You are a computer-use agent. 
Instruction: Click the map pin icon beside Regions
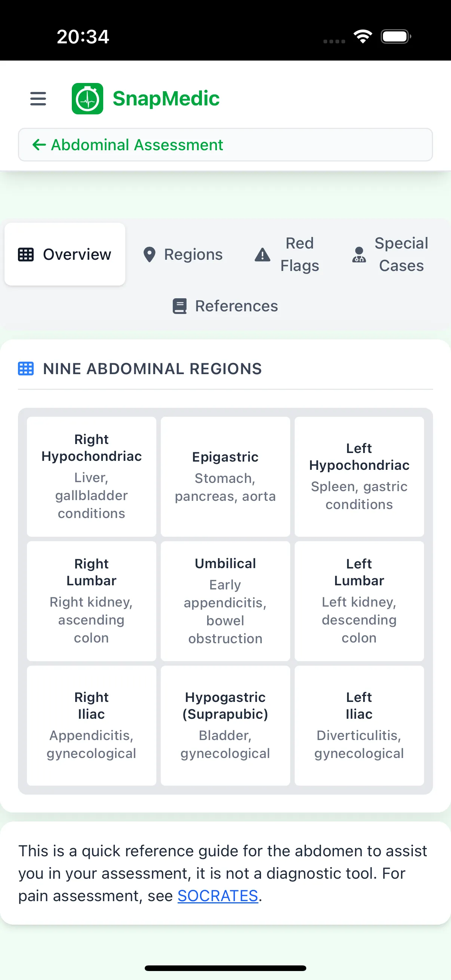click(x=150, y=255)
